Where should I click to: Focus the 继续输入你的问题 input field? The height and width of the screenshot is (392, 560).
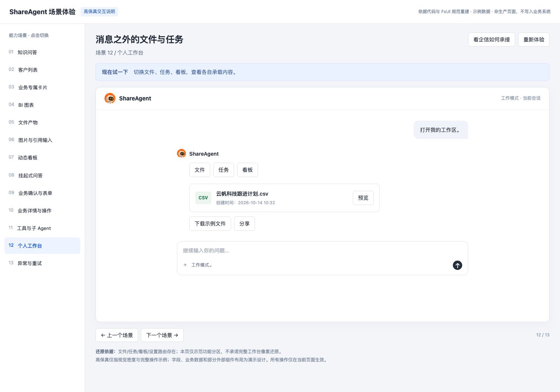pyautogui.click(x=322, y=251)
